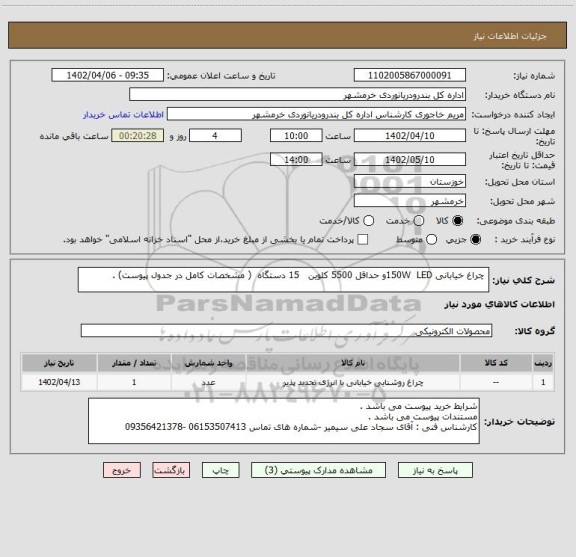Open مشاهده مدارک پیوستی (3) button
The image size is (576, 557).
coord(318,471)
